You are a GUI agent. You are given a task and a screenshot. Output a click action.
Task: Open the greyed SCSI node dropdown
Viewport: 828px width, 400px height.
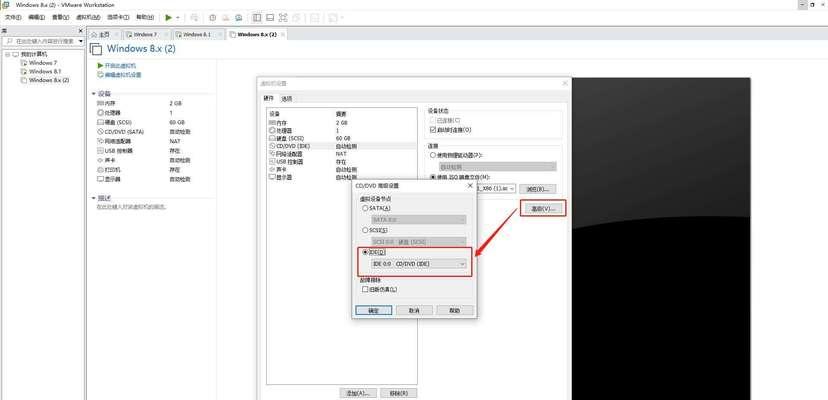click(419, 241)
